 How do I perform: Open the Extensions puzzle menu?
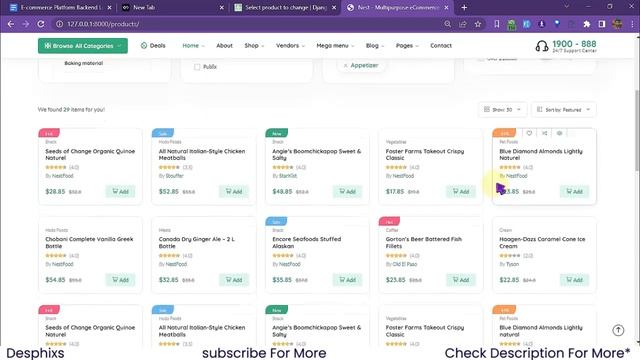click(587, 24)
